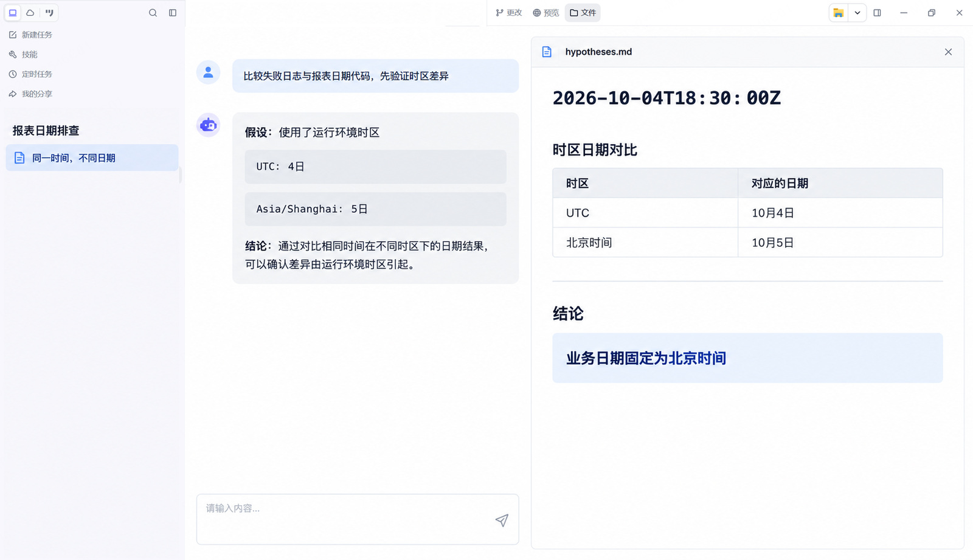The width and height of the screenshot is (973, 560).
Task: Click the document icon beside 同一时间，不同日期
Action: (x=19, y=158)
